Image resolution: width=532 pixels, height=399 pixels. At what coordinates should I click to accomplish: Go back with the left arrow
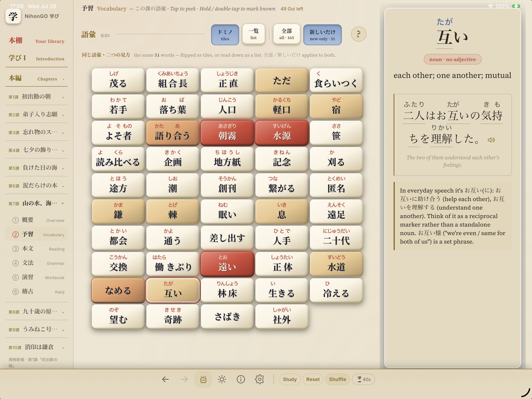tap(166, 379)
